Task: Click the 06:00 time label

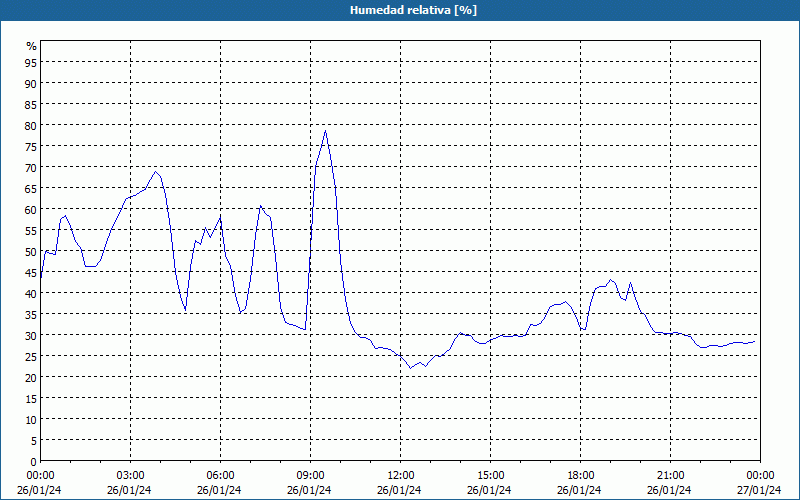Action: pyautogui.click(x=220, y=476)
